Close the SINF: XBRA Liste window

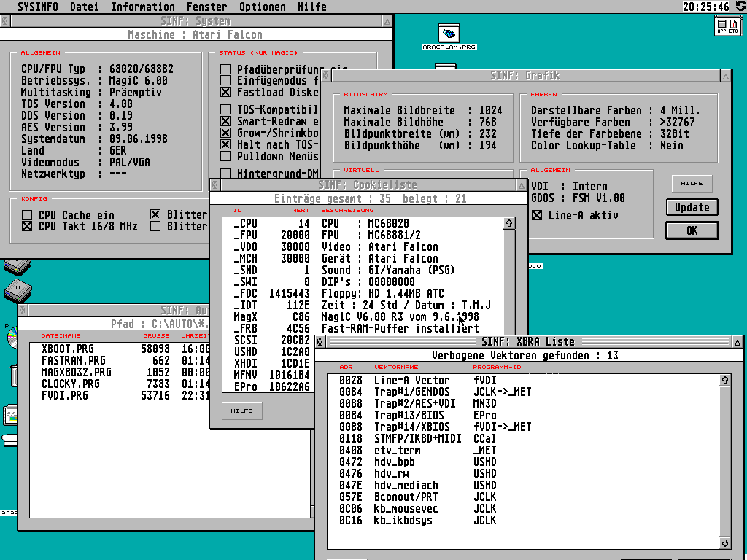320,341
